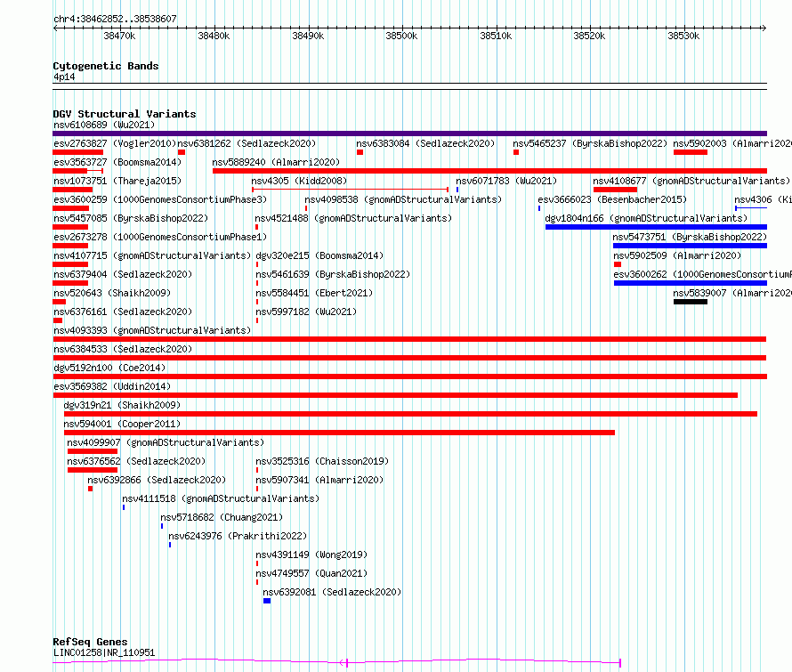Click nsv6379404 (Sedlazeck2020) label
The height and width of the screenshot is (672, 792).
(123, 274)
